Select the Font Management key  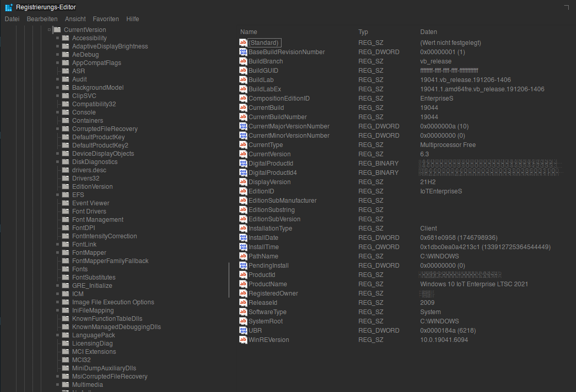pos(97,220)
